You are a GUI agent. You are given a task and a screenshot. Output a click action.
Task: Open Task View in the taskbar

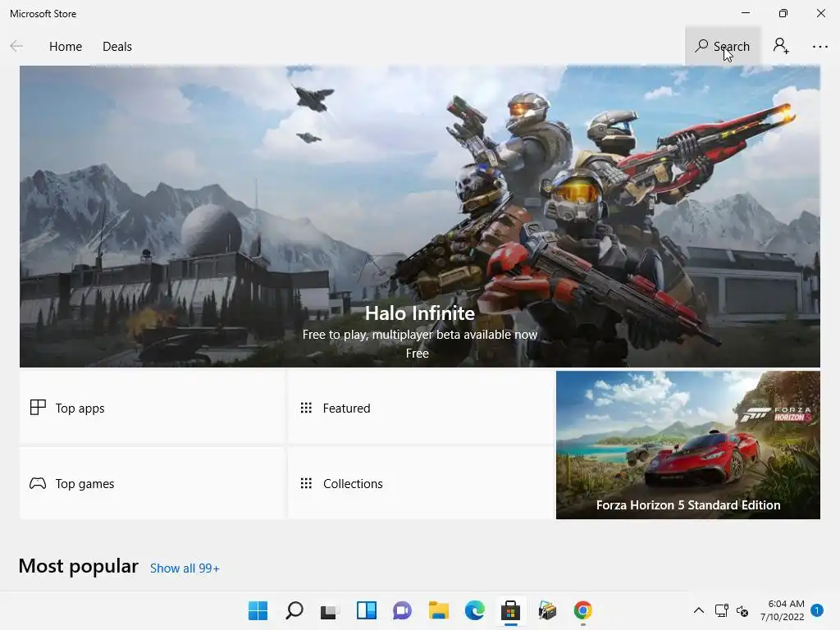330,610
